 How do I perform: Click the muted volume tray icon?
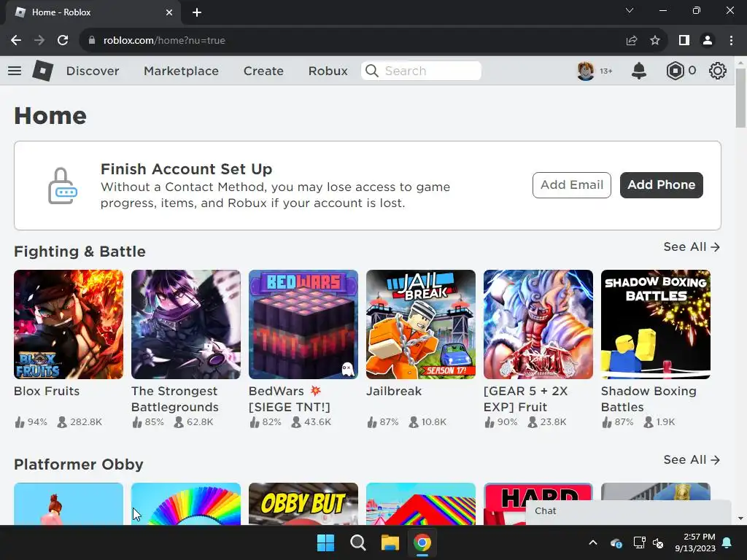point(659,542)
